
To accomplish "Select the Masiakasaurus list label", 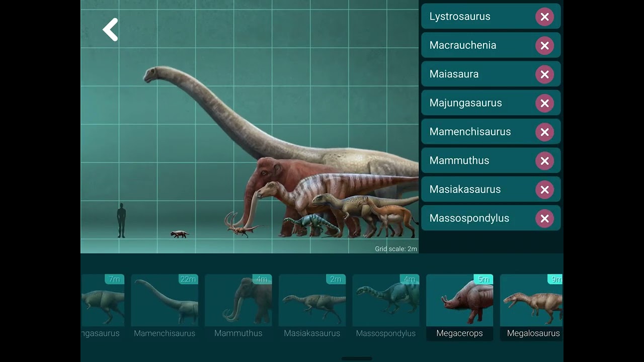I will coord(465,189).
